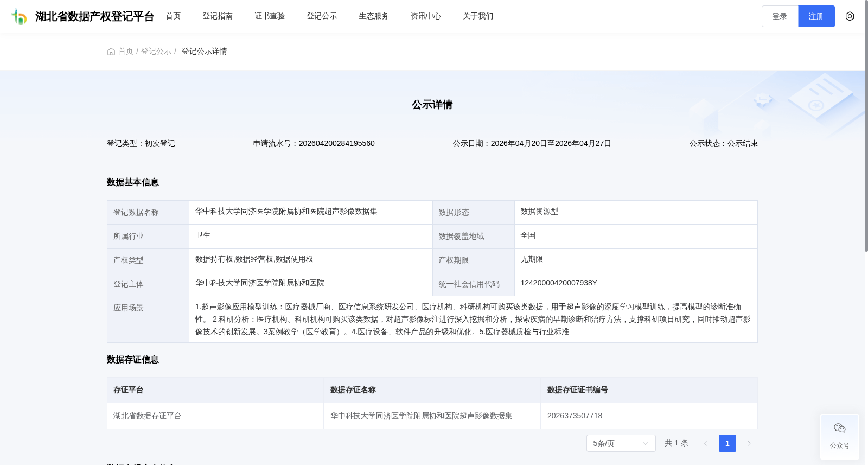Click the 登录 button

[x=780, y=16]
